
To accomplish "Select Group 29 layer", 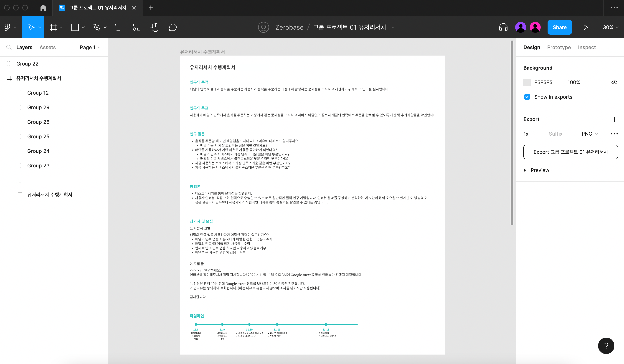I will (x=54, y=107).
